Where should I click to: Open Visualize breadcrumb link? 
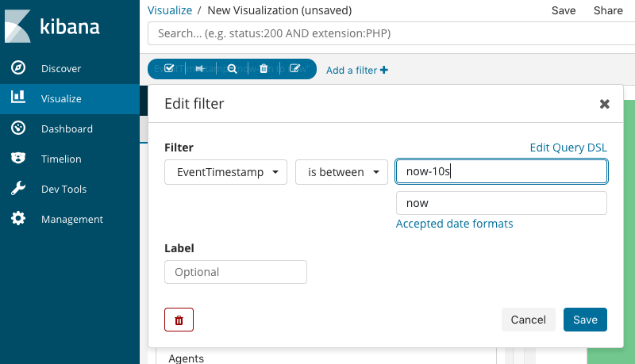tap(170, 10)
